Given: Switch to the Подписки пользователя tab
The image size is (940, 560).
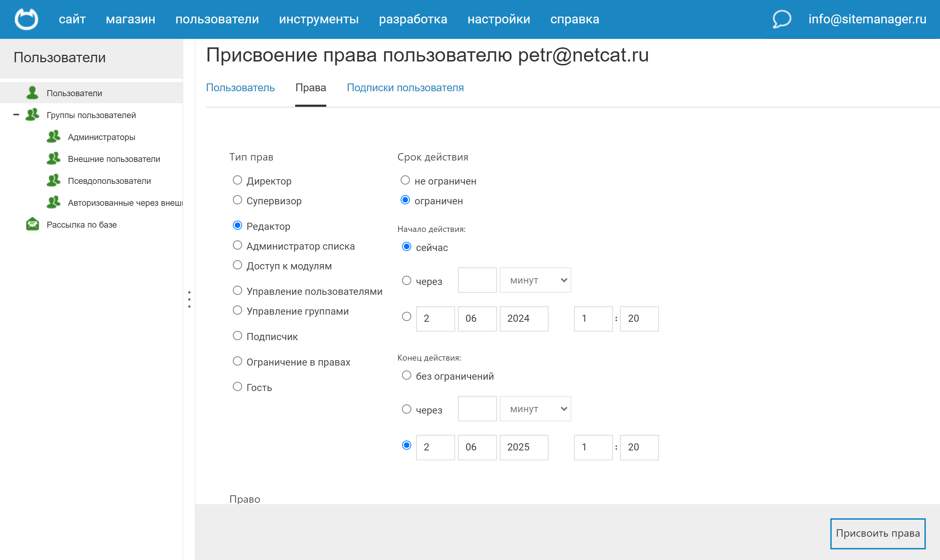Looking at the screenshot, I should point(405,88).
